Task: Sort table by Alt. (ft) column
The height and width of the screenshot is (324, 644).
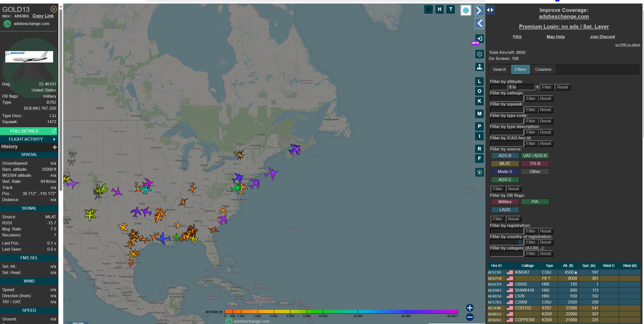Action: click(x=568, y=266)
